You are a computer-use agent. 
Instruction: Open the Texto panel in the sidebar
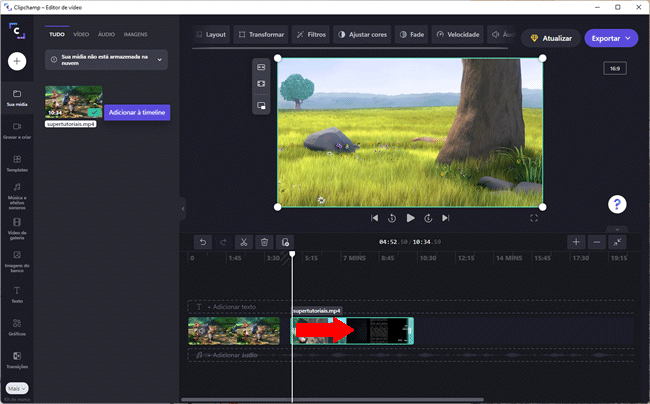(x=17, y=293)
